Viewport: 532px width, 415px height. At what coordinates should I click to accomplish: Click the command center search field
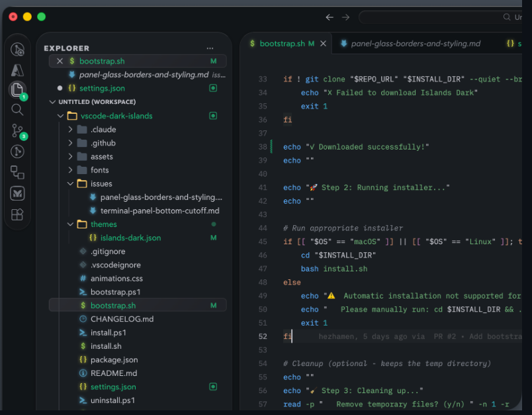point(441,17)
